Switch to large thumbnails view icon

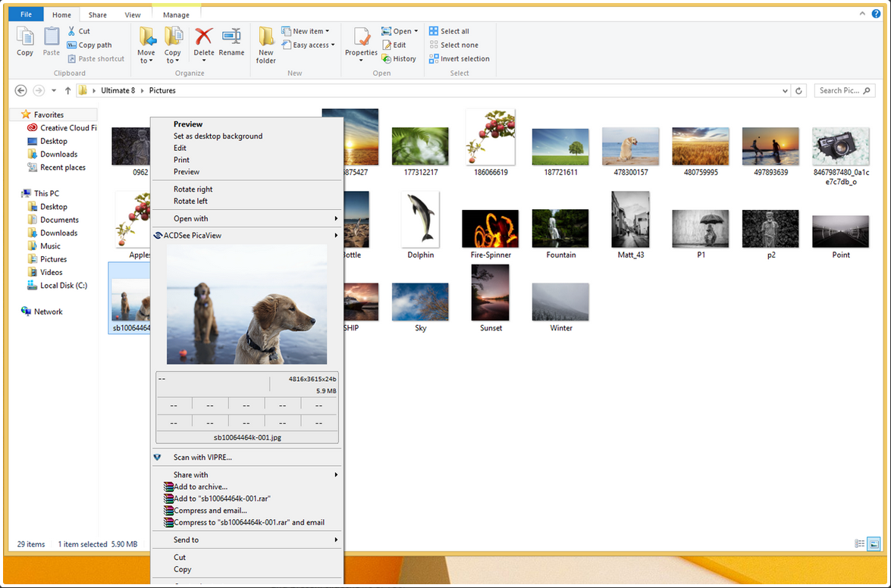pyautogui.click(x=874, y=543)
